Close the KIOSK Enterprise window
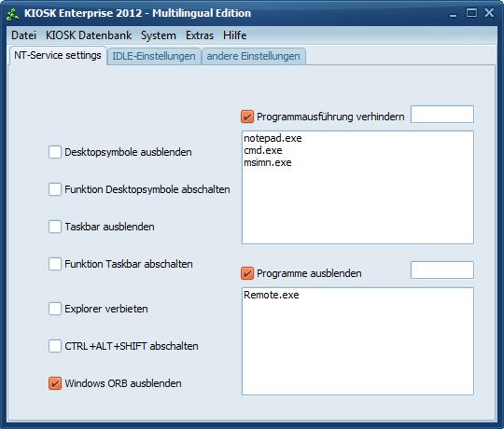The width and height of the screenshot is (504, 429). tap(489, 13)
